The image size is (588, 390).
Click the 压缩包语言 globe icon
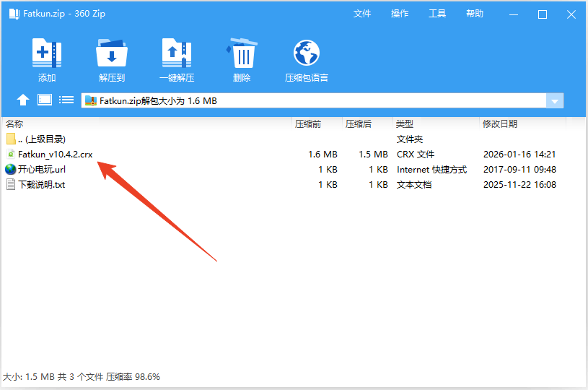tap(307, 54)
